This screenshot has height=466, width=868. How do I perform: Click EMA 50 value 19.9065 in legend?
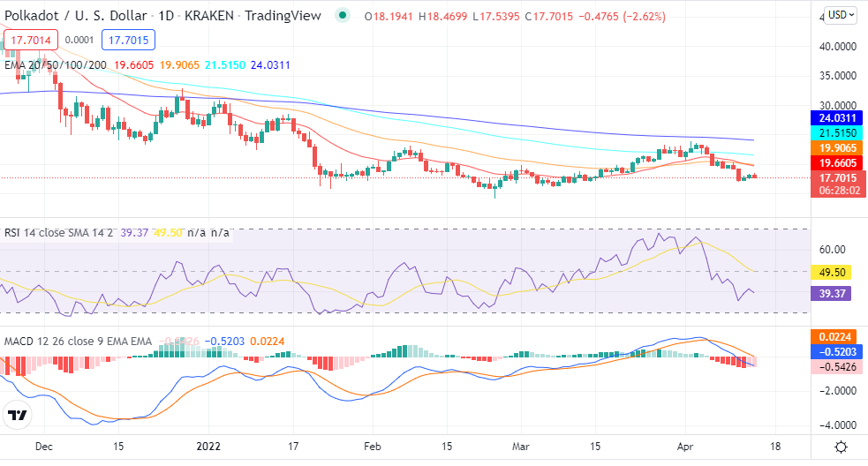179,64
